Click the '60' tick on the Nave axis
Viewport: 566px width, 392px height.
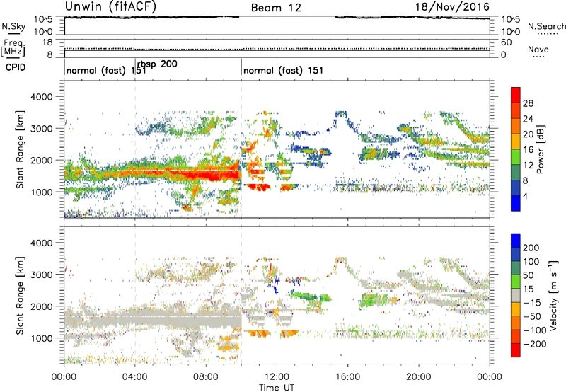click(506, 42)
